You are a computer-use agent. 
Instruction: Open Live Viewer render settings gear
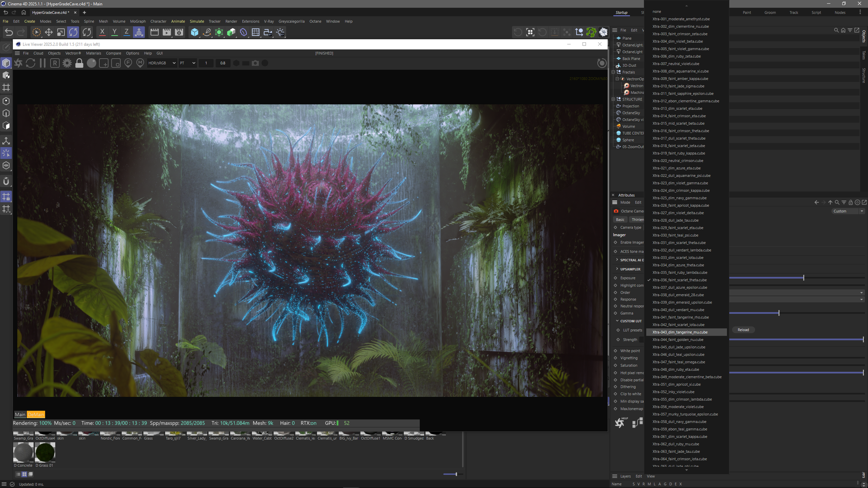[x=67, y=63]
